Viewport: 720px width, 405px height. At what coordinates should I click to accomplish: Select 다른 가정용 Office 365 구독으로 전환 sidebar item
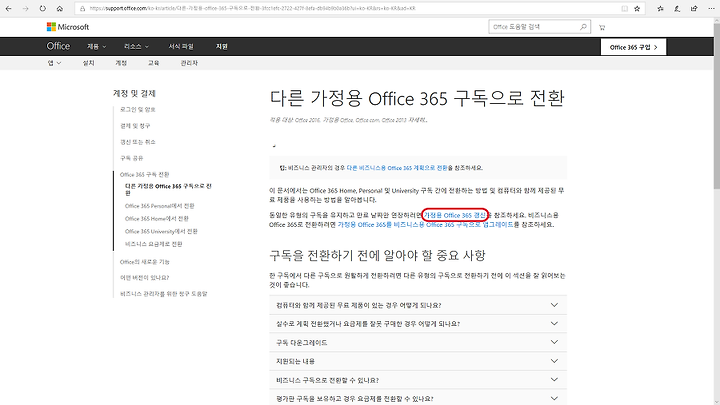click(x=168, y=190)
